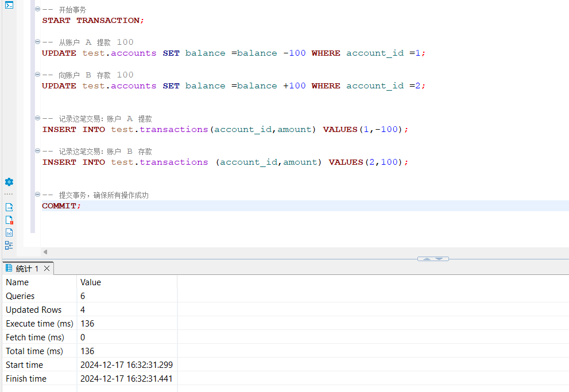Collapse the 从账户 A 提款 100 fold marker

pyautogui.click(x=37, y=42)
